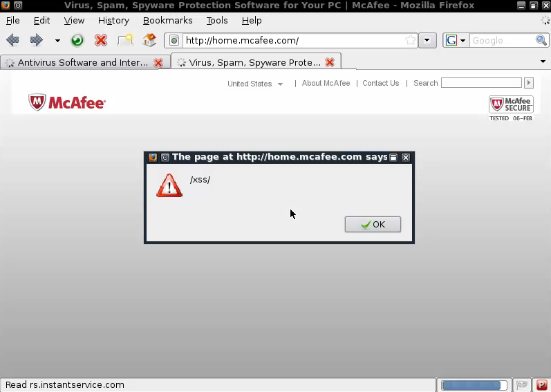Image resolution: width=551 pixels, height=392 pixels.
Task: Open the History menu
Action: tap(113, 21)
